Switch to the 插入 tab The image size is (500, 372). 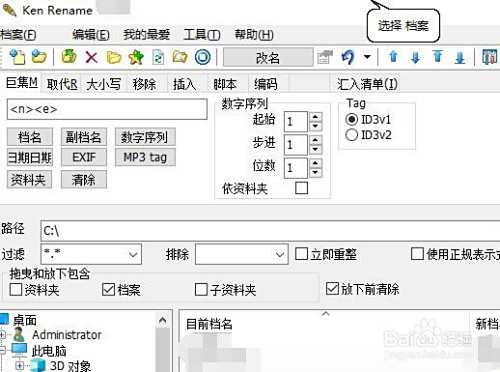click(x=184, y=84)
